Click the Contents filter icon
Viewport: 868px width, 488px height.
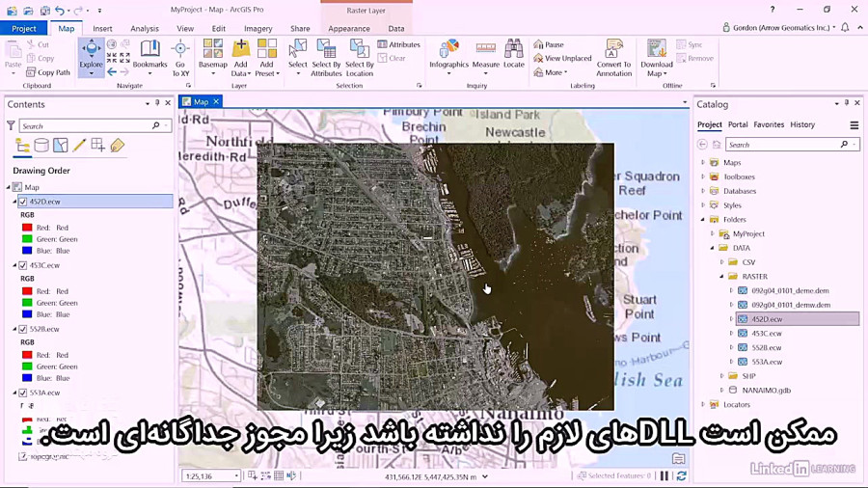(11, 125)
